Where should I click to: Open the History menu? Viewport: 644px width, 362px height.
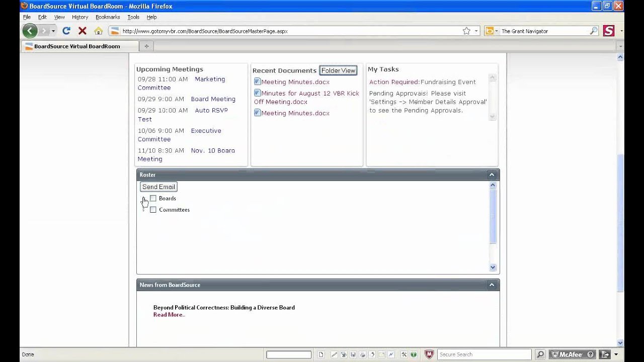[80, 17]
